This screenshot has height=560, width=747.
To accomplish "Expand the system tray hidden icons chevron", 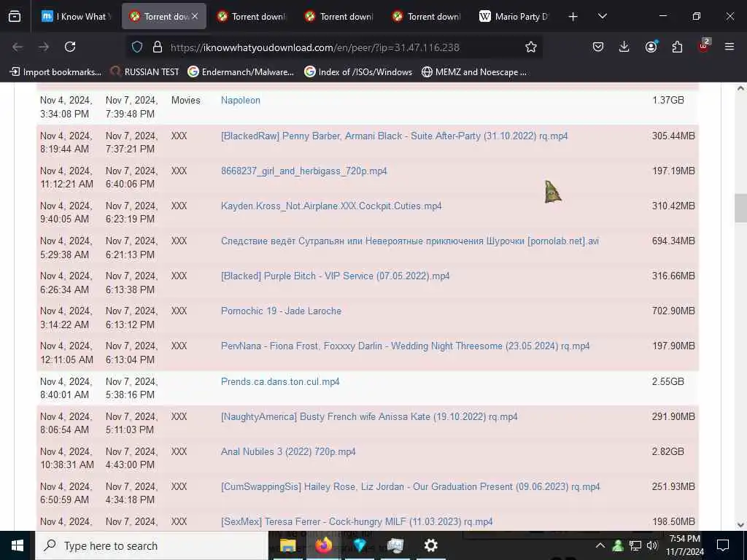I will tap(600, 545).
